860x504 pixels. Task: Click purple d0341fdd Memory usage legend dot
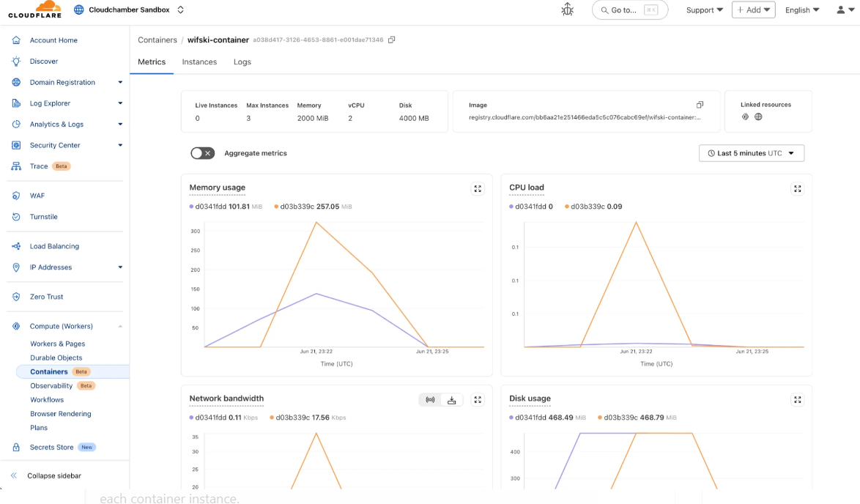pyautogui.click(x=191, y=207)
